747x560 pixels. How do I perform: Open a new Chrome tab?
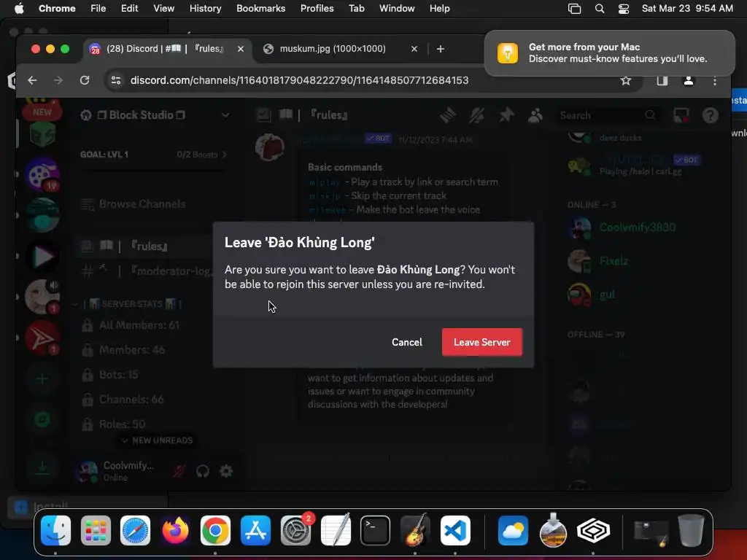(x=440, y=49)
